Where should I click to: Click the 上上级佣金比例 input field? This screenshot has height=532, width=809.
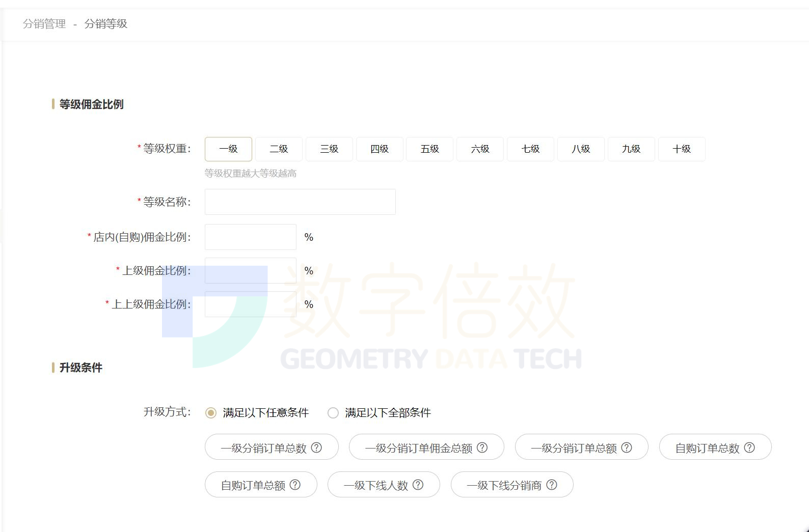(x=250, y=304)
